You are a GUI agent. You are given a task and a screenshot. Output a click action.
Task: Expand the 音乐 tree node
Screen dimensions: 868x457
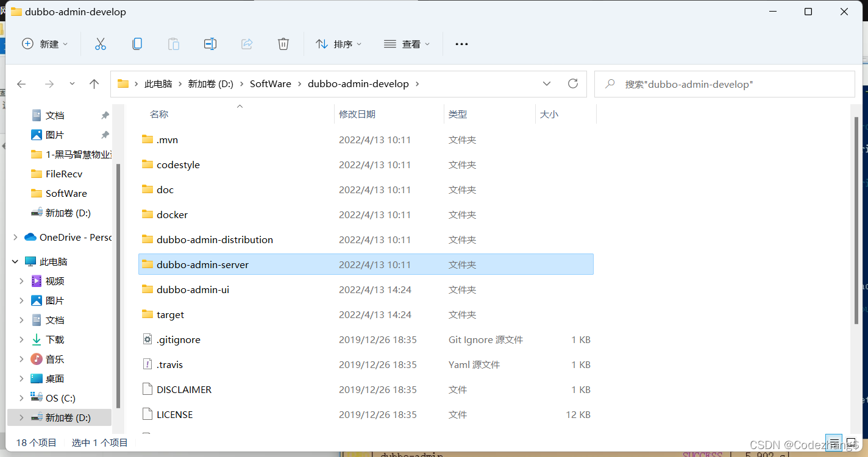point(21,359)
